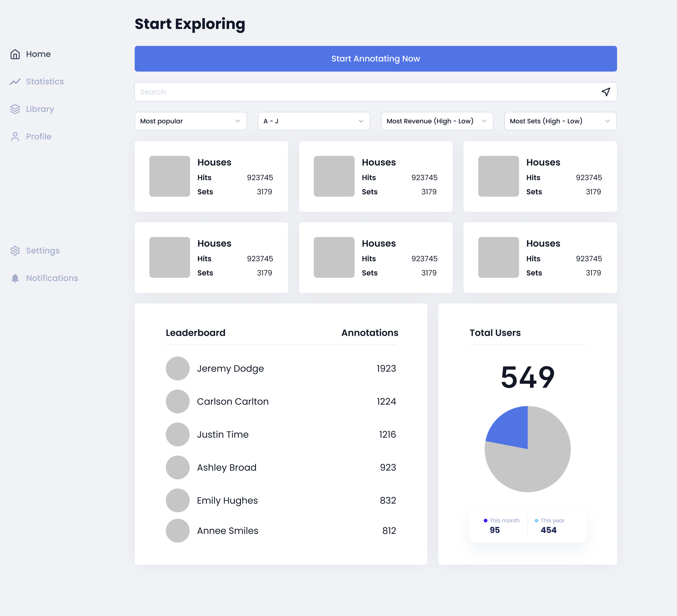Click the Settings gear icon
677x616 pixels.
[15, 251]
